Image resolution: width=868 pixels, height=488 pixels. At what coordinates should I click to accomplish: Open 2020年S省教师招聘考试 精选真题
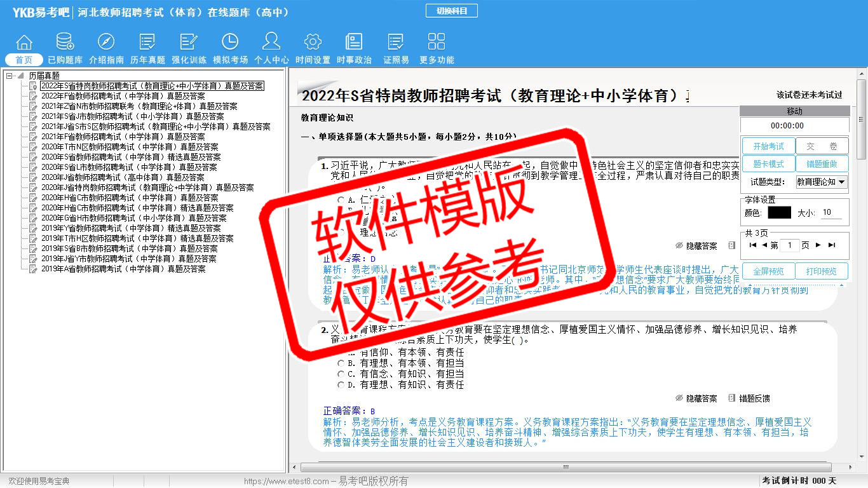[x=131, y=157]
